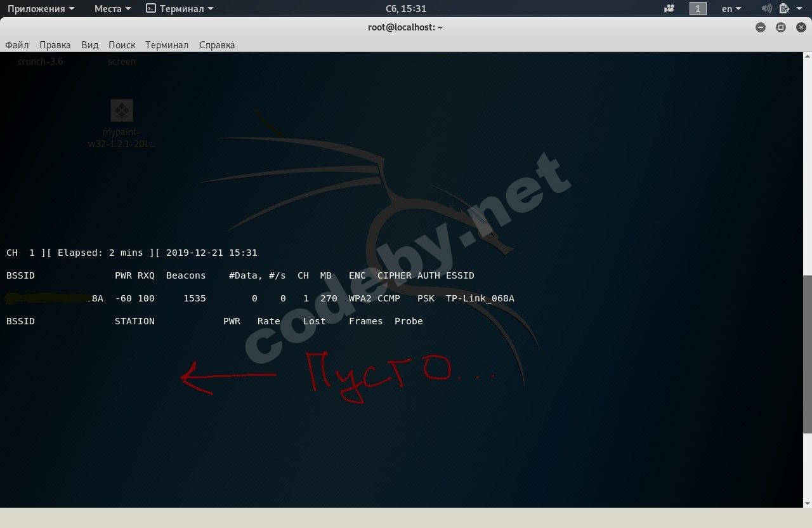Maximize the root@localhost terminal window
The image size is (812, 528).
pos(781,27)
